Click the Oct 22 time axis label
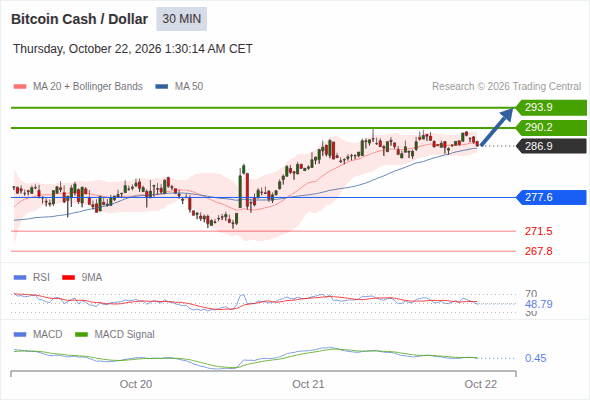 pyautogui.click(x=481, y=384)
